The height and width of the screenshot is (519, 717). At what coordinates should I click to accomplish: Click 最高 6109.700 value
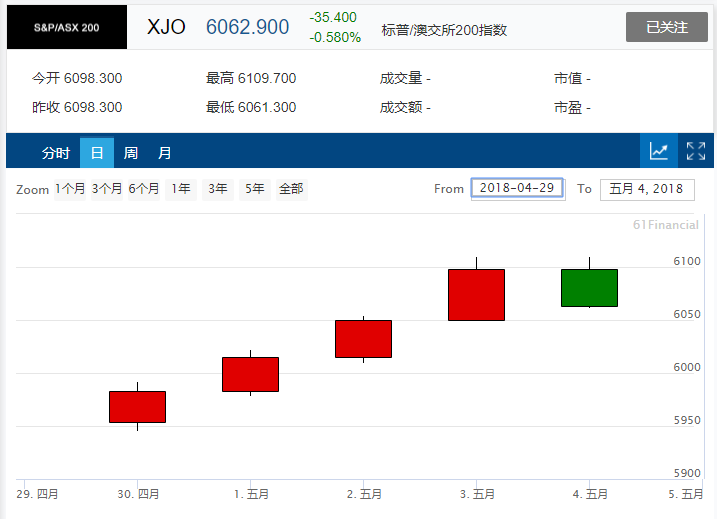(251, 78)
